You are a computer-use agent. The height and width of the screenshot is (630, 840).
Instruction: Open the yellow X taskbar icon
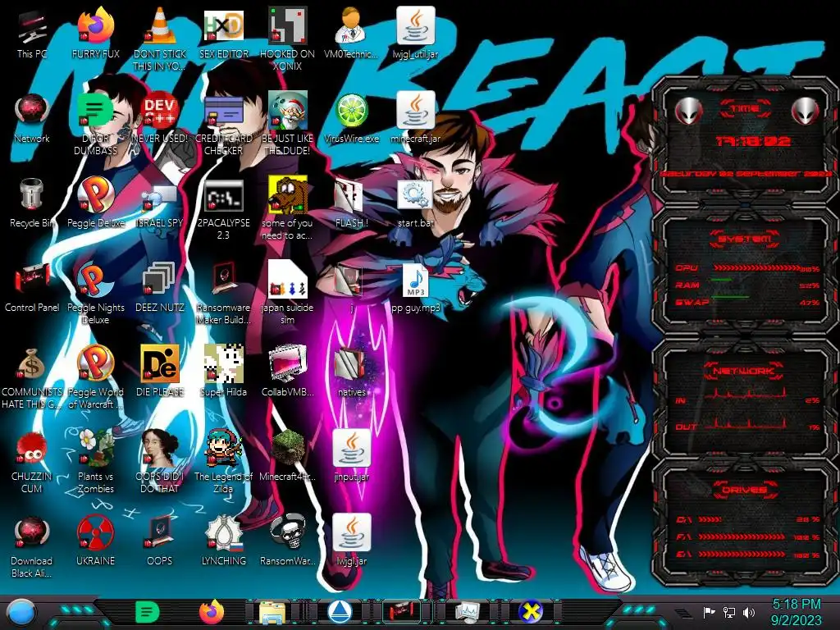(x=531, y=611)
